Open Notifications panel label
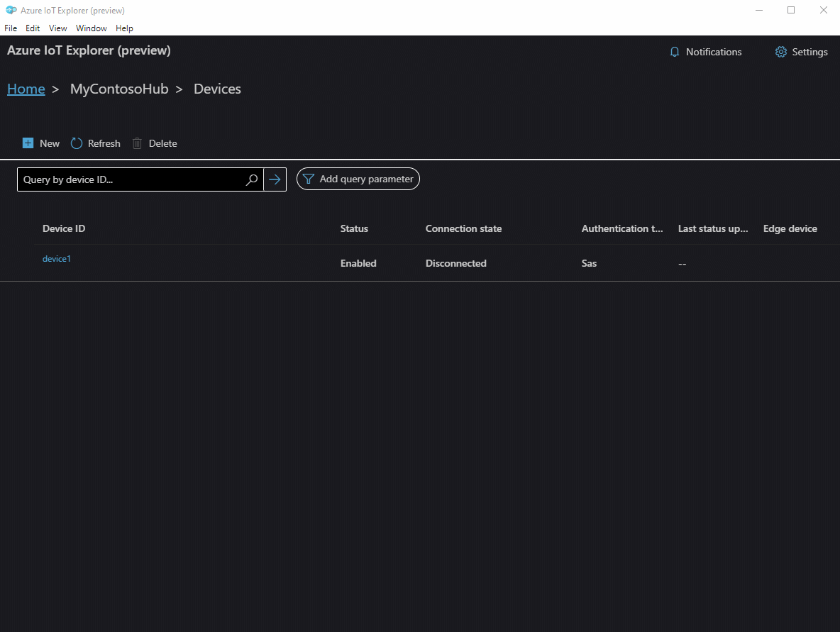840x632 pixels. coord(714,52)
